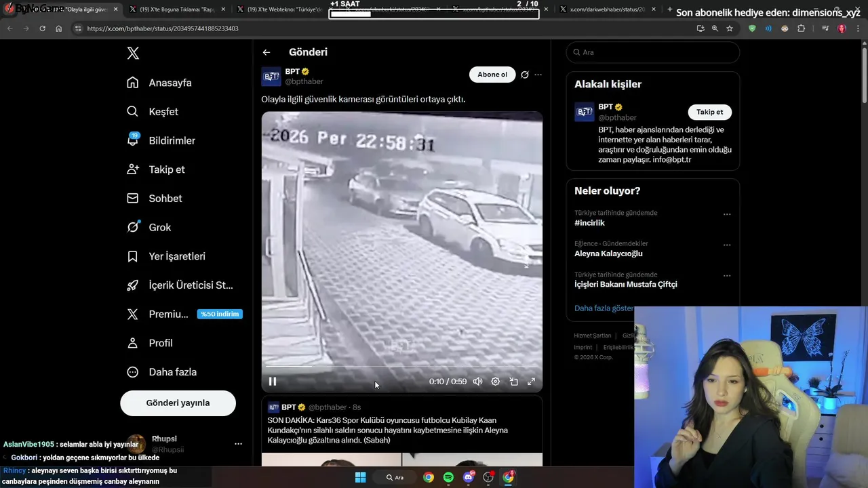The width and height of the screenshot is (868, 488).
Task: Open options for #incirlik trend
Action: click(x=727, y=214)
